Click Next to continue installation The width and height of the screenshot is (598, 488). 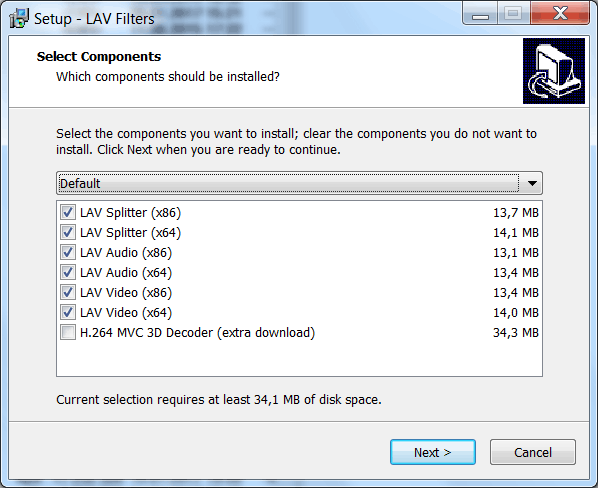point(433,452)
